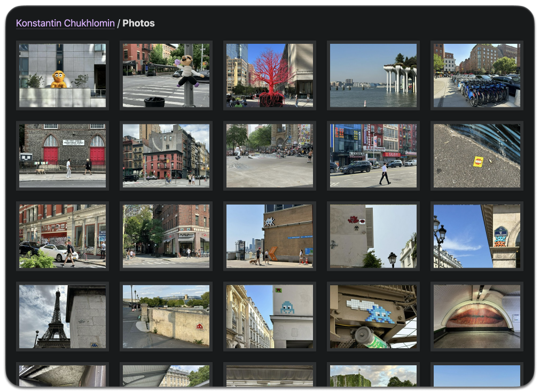Open the white car by graffiti storefront photo
The height and width of the screenshot is (392, 540).
point(62,236)
